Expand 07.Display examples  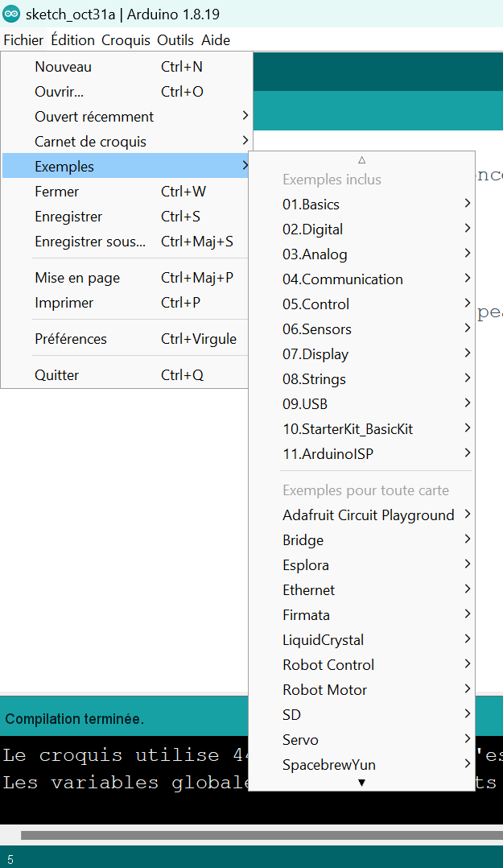point(362,353)
